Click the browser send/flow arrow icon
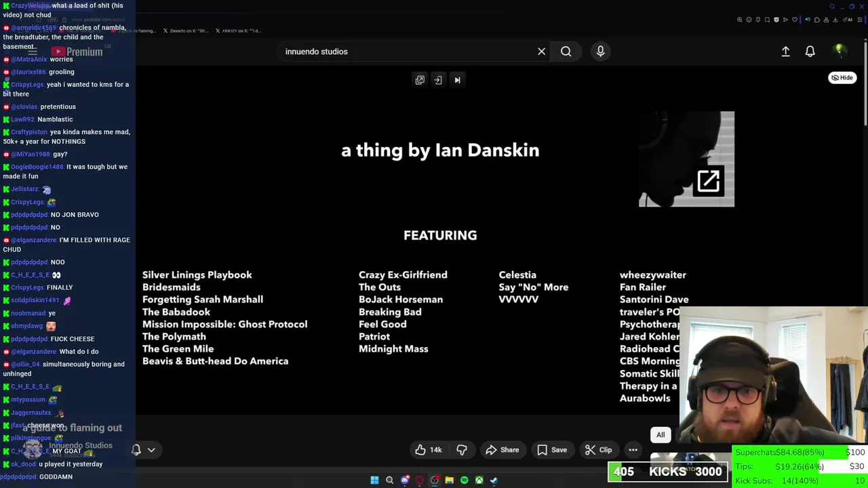 pyautogui.click(x=785, y=20)
